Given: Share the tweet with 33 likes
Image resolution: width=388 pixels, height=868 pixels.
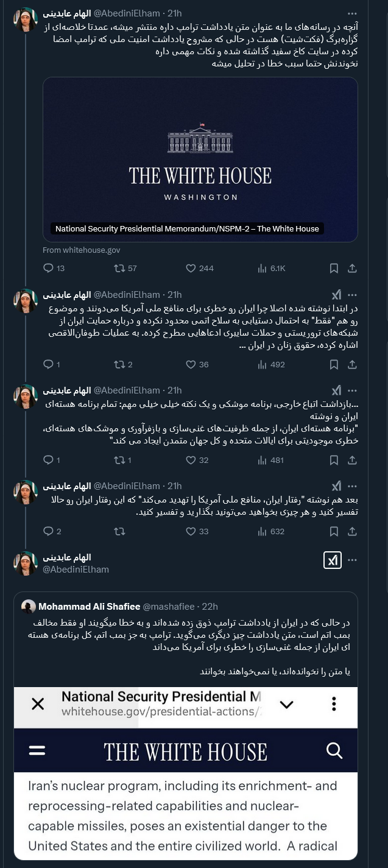Looking at the screenshot, I should pyautogui.click(x=352, y=531).
